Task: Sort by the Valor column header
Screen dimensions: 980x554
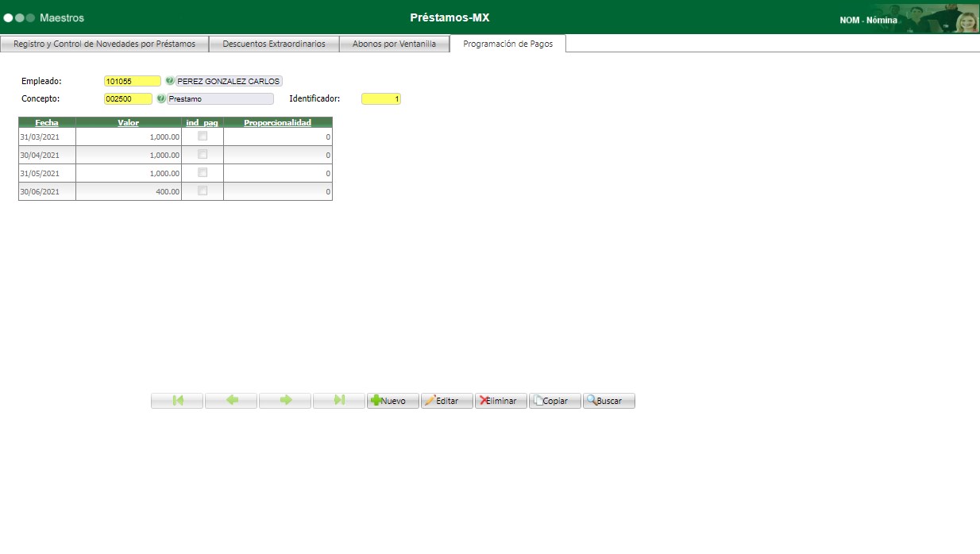Action: 129,123
